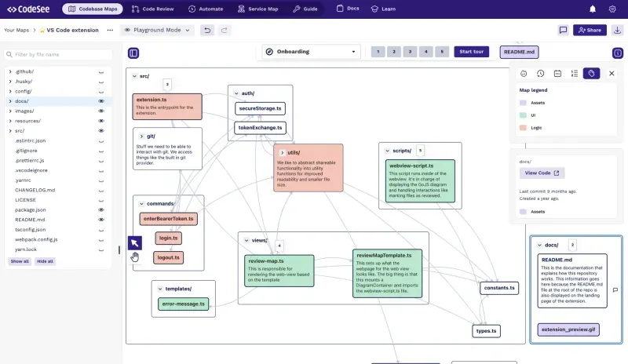This screenshot has height=364, width=628.
Task: Open the history clock icon in panel
Action: coord(540,73)
